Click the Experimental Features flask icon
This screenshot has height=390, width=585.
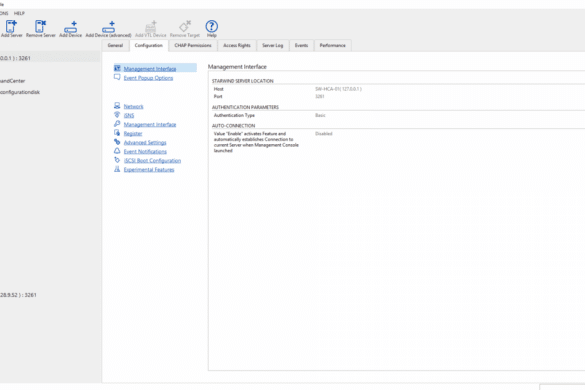(x=117, y=169)
